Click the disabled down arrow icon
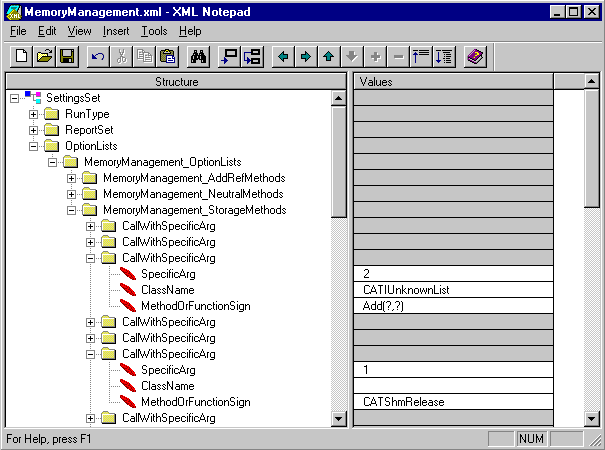Image resolution: width=605 pixels, height=450 pixels. coord(352,57)
